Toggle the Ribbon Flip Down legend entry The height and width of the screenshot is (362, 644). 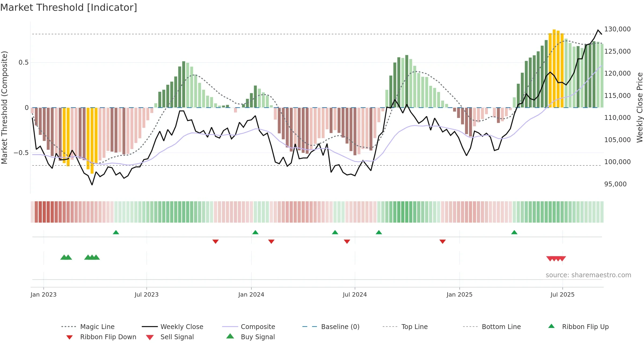(x=101, y=337)
